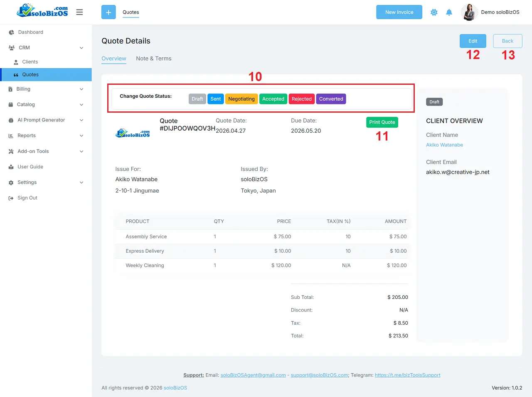Image resolution: width=532 pixels, height=397 pixels.
Task: Switch to the Overview tab
Action: click(x=114, y=59)
